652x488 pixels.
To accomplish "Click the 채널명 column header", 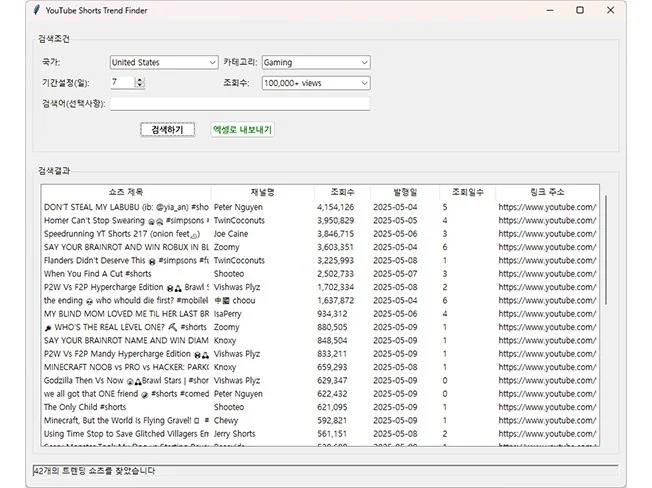I will (262, 191).
